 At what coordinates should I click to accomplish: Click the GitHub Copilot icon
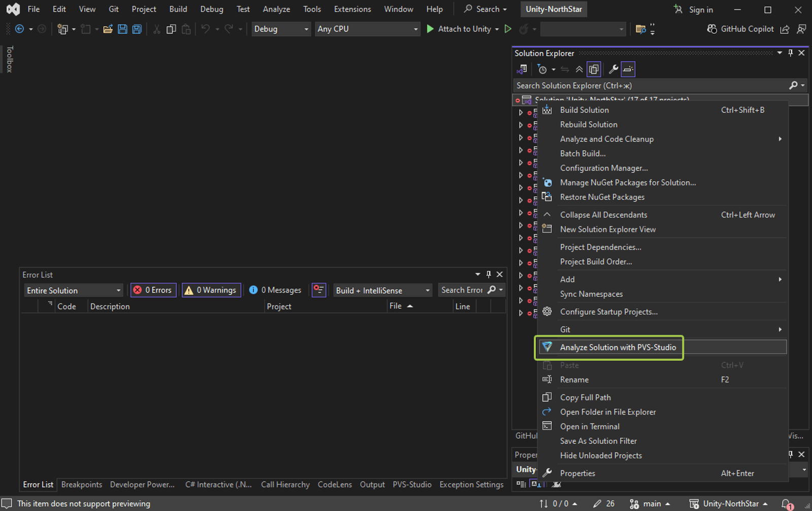pos(712,29)
